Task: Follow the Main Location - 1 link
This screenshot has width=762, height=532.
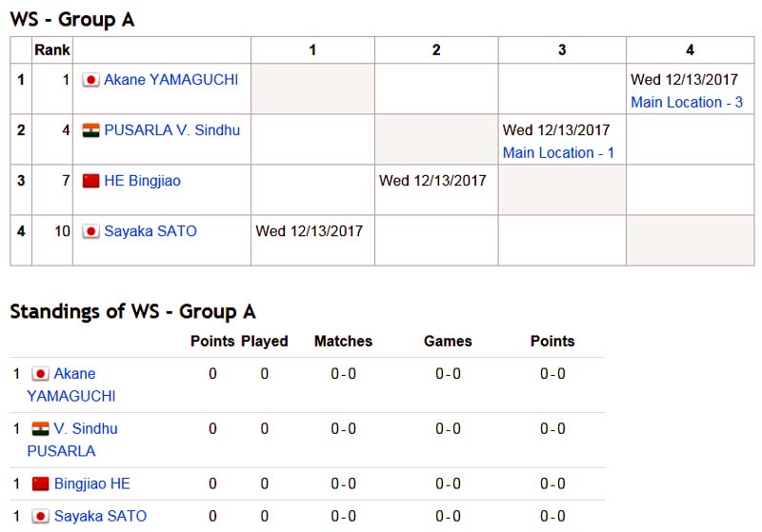Action: tap(558, 153)
